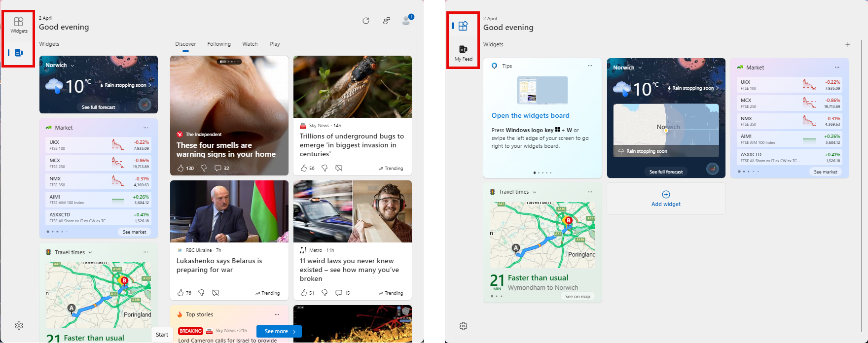The image size is (868, 343).
Task: Open more options on the Tips widget
Action: pyautogui.click(x=590, y=66)
